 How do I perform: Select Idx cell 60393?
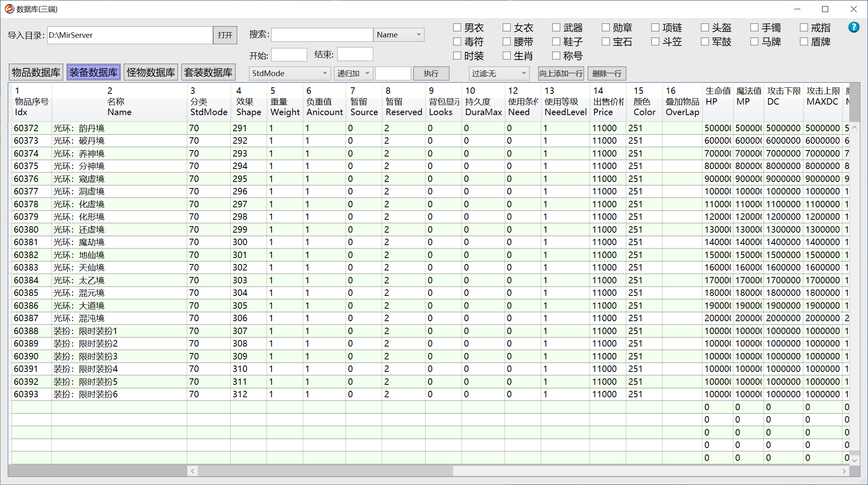(x=32, y=394)
